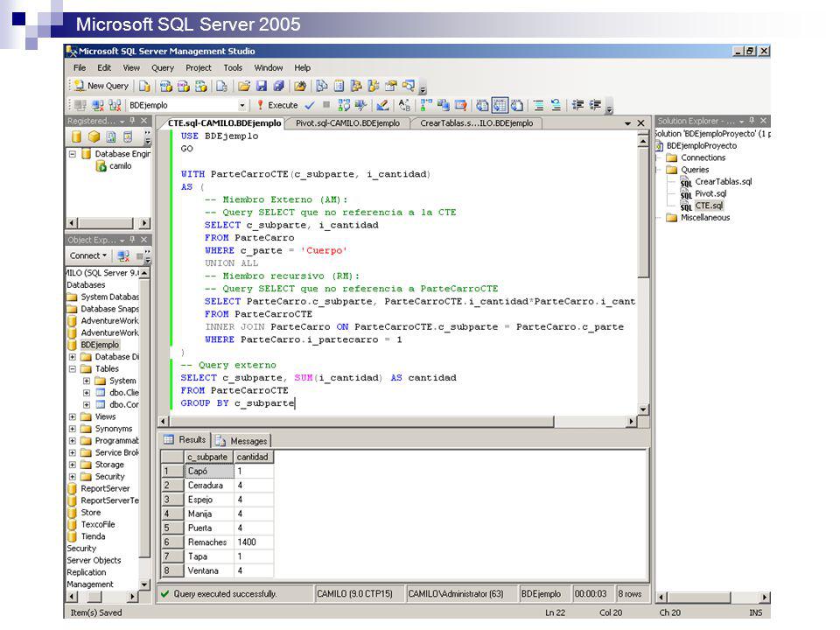Screen dimensions: 840x630
Task: Click the Change Connection icon in toolbar
Action: [x=115, y=105]
